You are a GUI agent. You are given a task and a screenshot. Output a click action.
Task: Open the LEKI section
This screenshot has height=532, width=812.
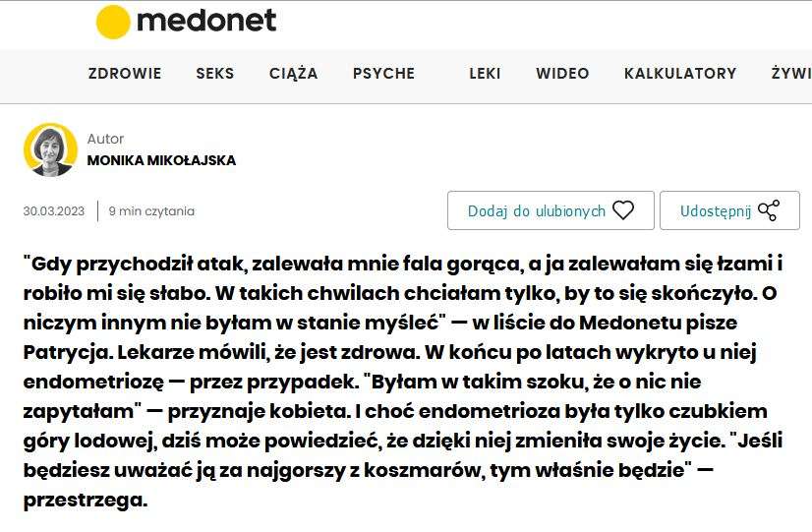pyautogui.click(x=485, y=74)
